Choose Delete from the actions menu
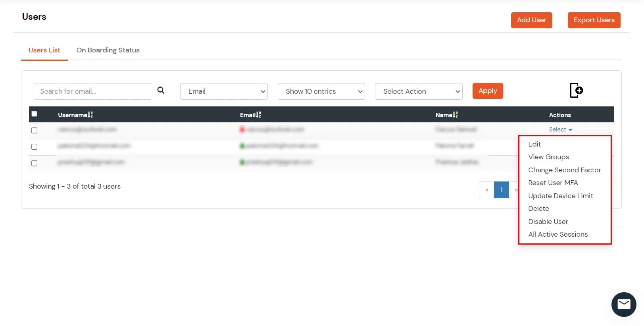 pos(538,208)
